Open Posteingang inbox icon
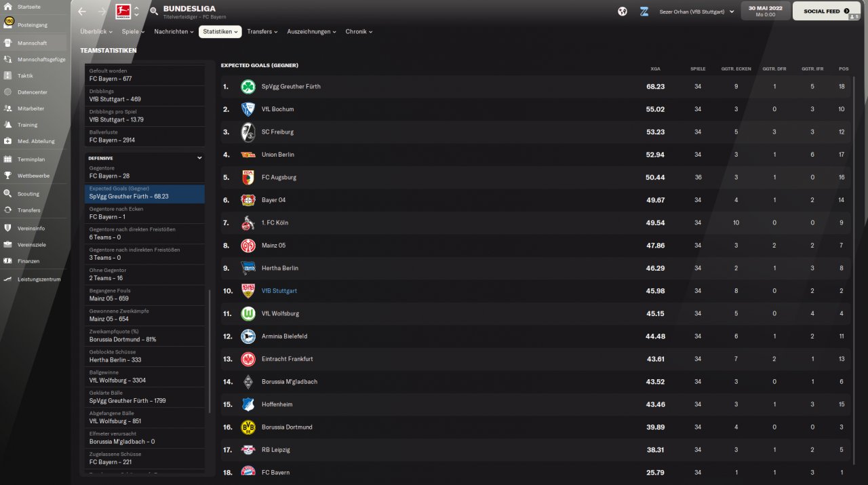The image size is (868, 485). pyautogui.click(x=8, y=24)
